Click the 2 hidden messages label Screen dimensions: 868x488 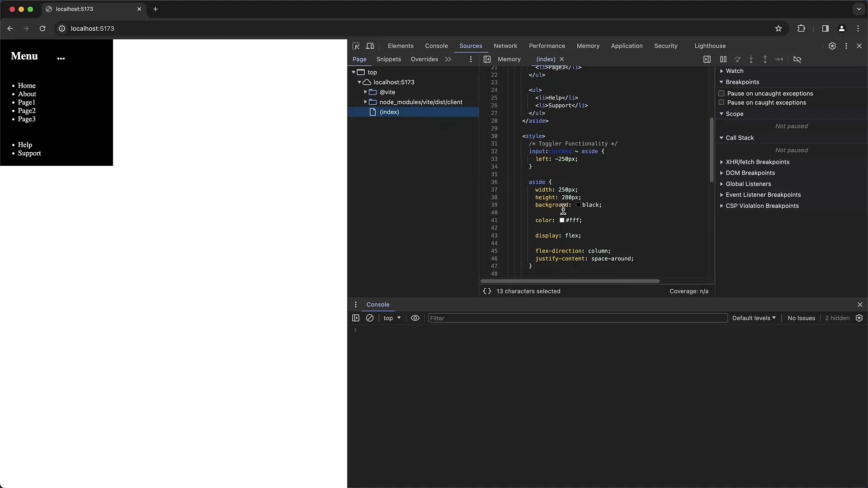837,318
